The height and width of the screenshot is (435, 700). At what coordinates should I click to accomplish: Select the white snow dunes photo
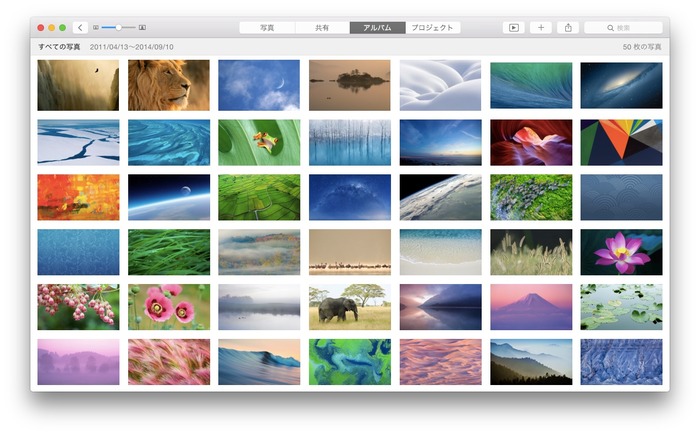440,85
